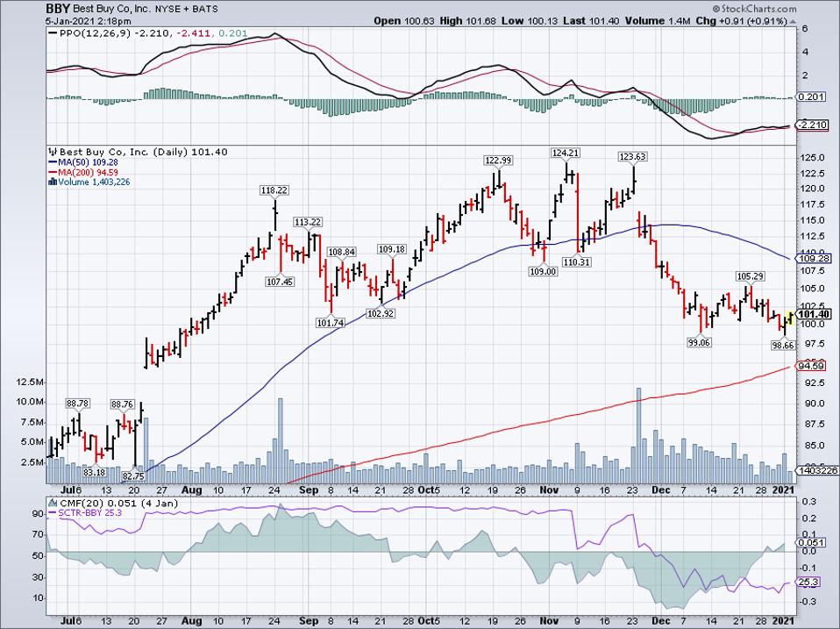
Task: Click the 124.21 peak price label
Action: click(x=566, y=153)
